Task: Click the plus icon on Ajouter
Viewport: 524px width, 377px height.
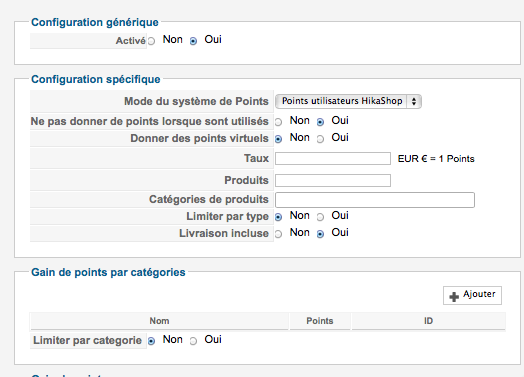Action: pyautogui.click(x=454, y=296)
